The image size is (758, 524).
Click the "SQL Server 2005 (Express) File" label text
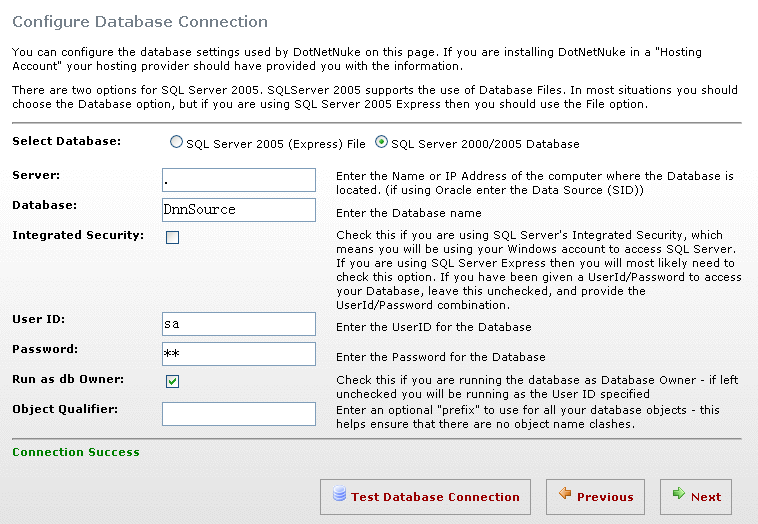point(276,144)
